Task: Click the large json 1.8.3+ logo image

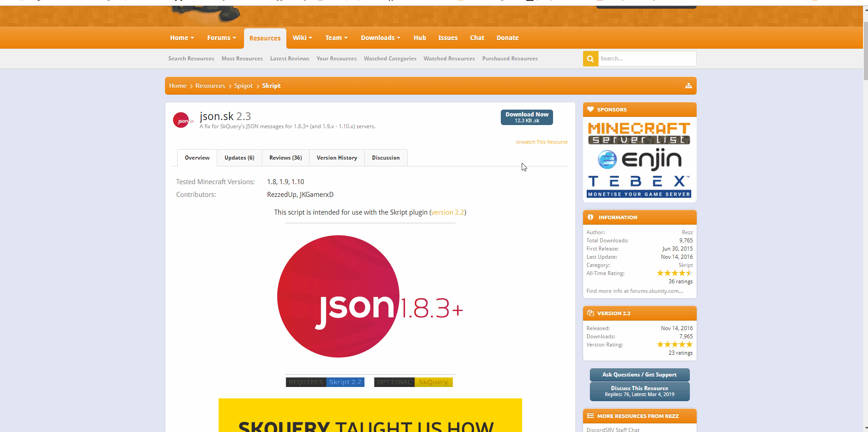Action: [x=370, y=296]
